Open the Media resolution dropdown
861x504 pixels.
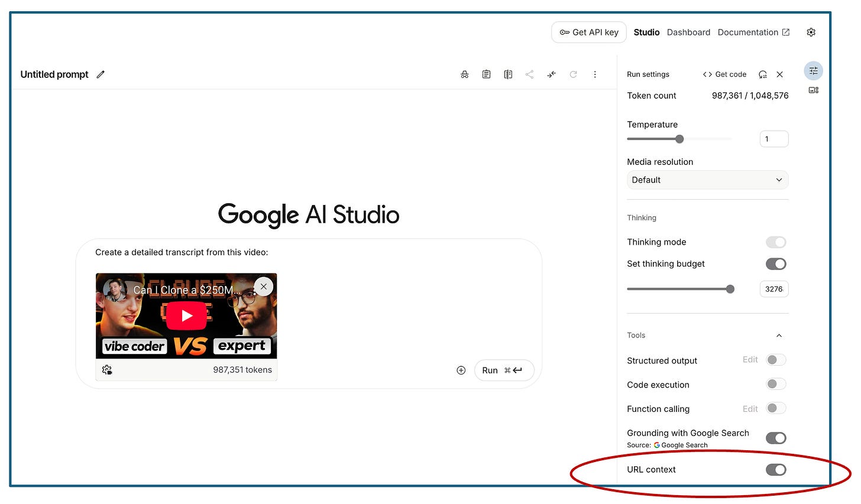tap(707, 180)
